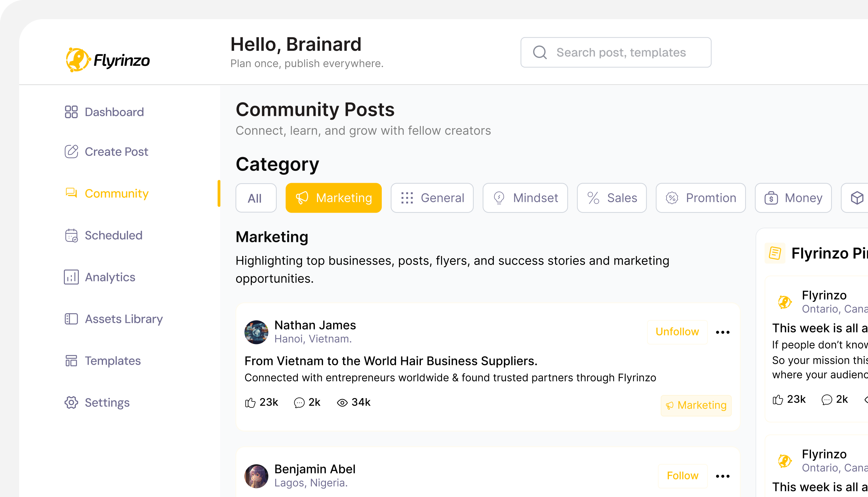Select the Mindset category filter
Screen dimensions: 868x497
[525, 198]
